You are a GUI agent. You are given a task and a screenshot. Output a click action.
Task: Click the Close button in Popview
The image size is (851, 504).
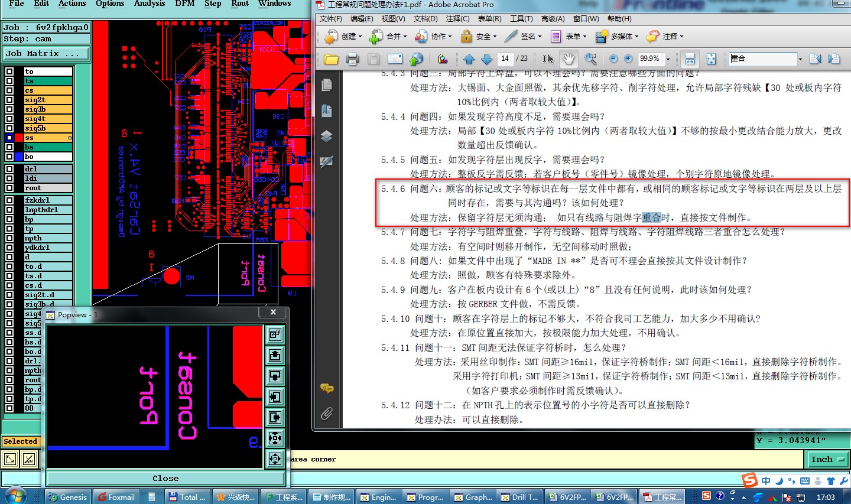click(165, 479)
